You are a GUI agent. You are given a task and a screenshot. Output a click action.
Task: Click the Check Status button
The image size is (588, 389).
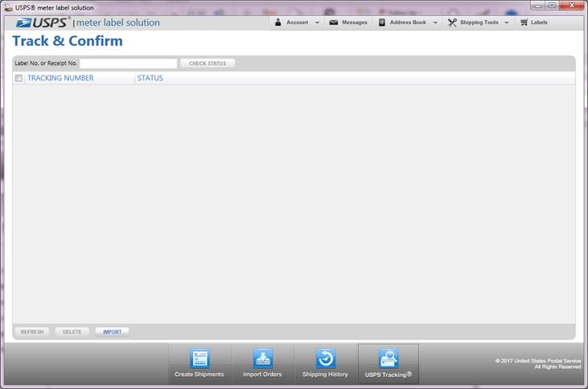[208, 63]
